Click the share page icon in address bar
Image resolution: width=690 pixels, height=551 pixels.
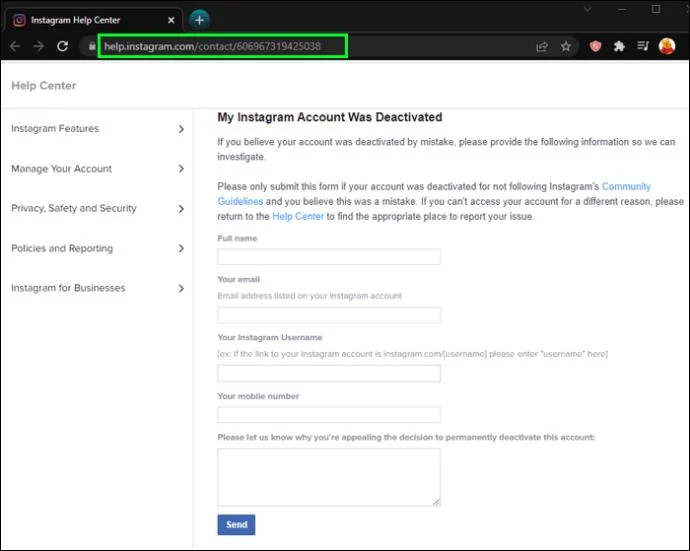click(x=542, y=46)
